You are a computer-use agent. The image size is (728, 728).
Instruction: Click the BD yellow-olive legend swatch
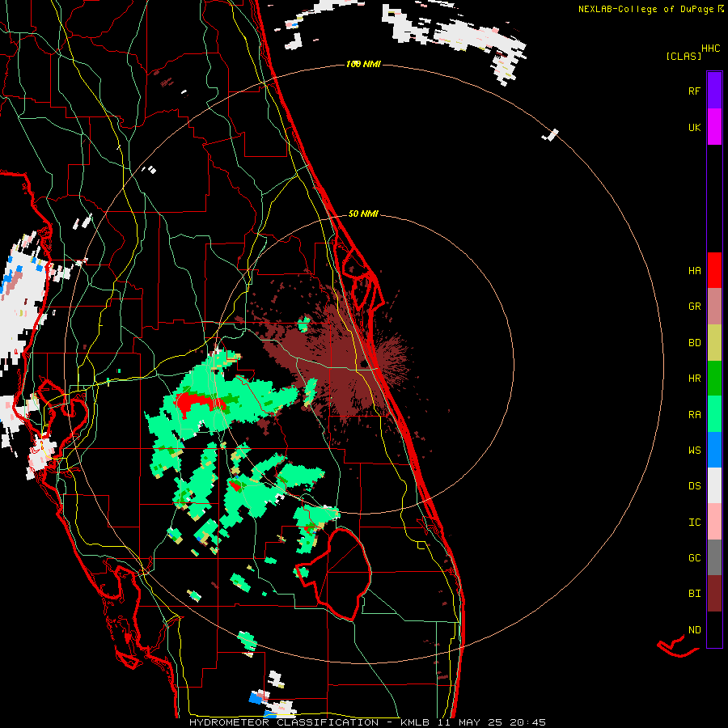714,343
